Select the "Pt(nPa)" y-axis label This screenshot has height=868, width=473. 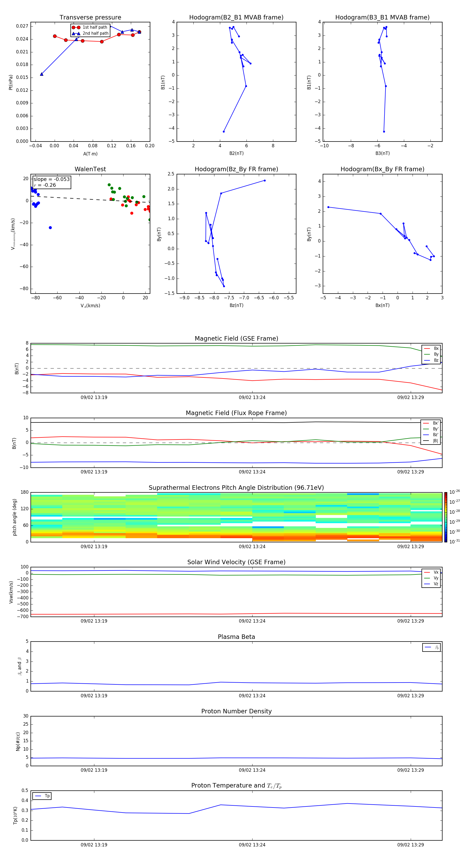pos(11,82)
